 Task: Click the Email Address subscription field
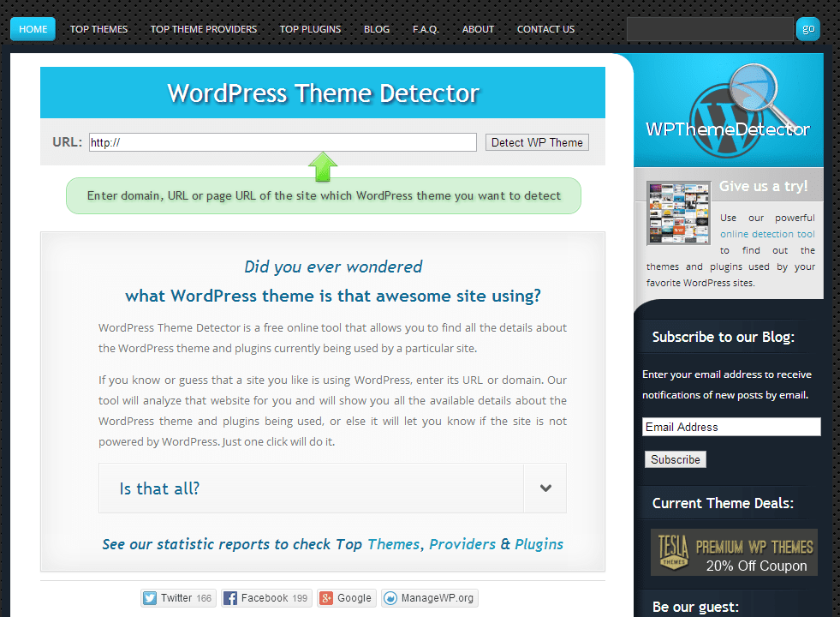[730, 426]
